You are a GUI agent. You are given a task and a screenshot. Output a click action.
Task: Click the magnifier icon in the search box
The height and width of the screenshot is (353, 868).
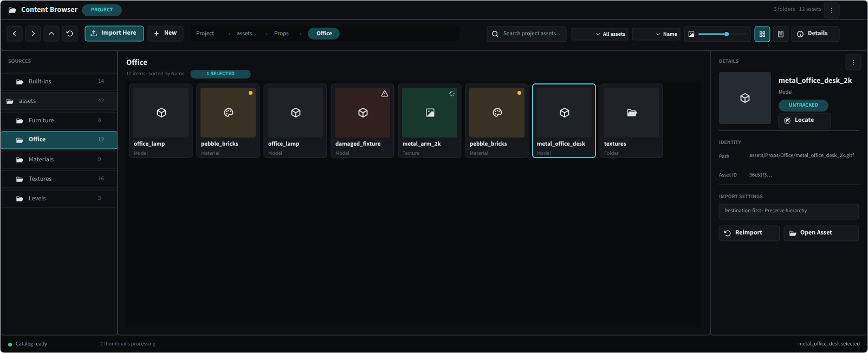[495, 34]
